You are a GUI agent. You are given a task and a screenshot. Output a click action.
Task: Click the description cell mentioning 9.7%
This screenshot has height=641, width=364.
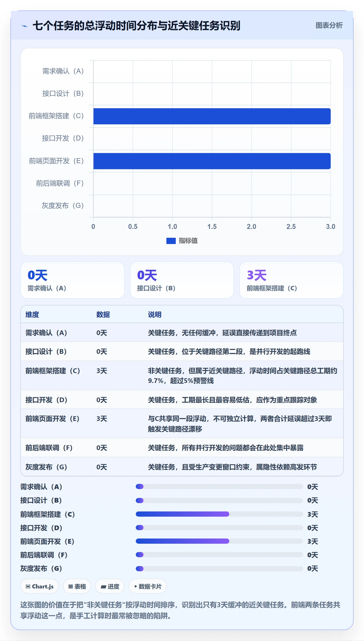click(243, 376)
